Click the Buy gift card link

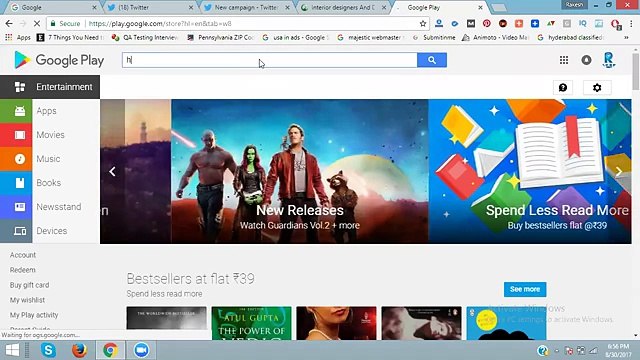[29, 285]
